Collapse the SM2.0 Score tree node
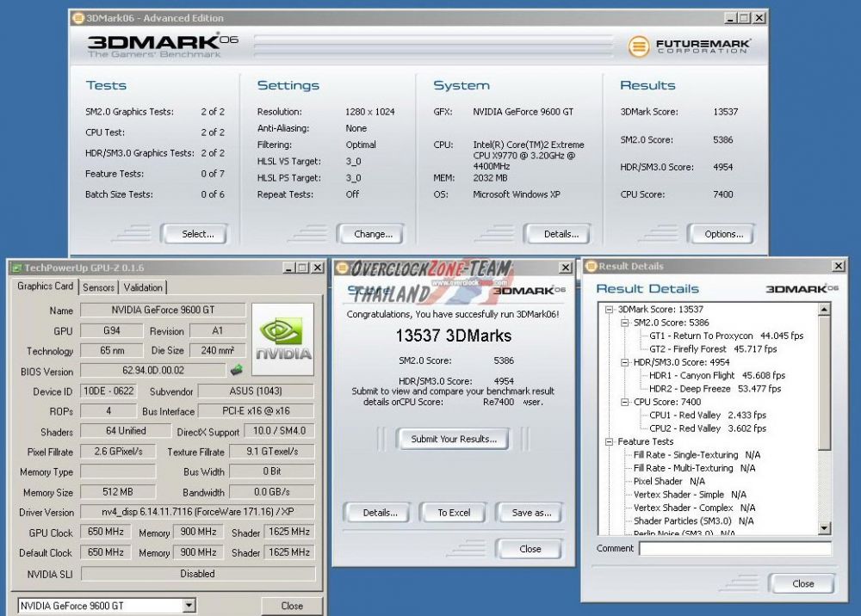 [x=624, y=323]
